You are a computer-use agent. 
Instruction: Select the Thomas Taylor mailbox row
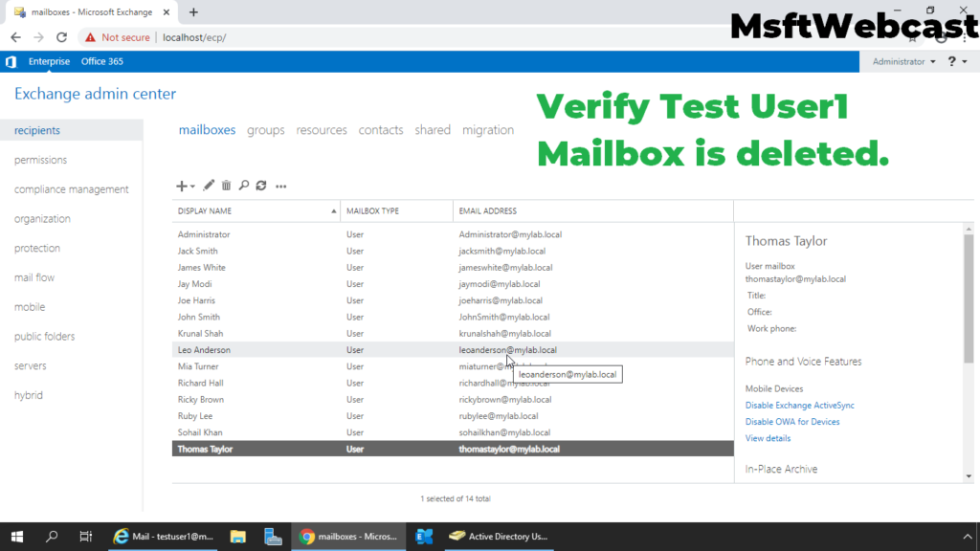tap(453, 449)
